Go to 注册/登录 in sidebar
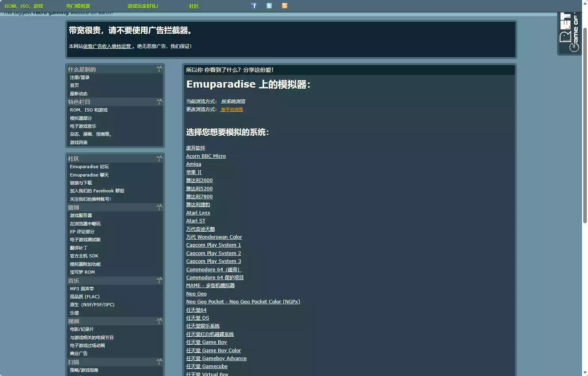 (x=80, y=77)
